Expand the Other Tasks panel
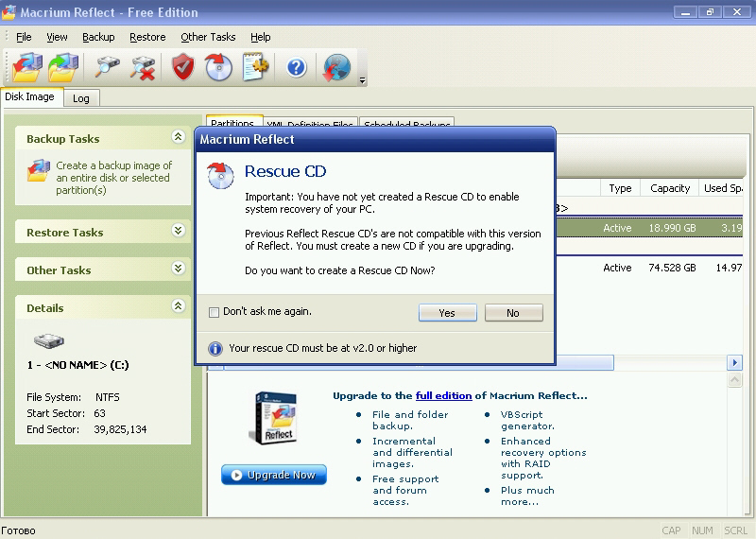756x539 pixels. (178, 269)
